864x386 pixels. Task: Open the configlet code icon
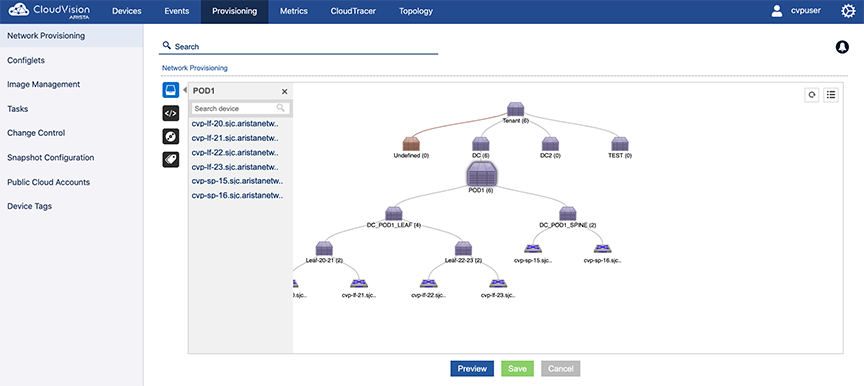tap(171, 113)
